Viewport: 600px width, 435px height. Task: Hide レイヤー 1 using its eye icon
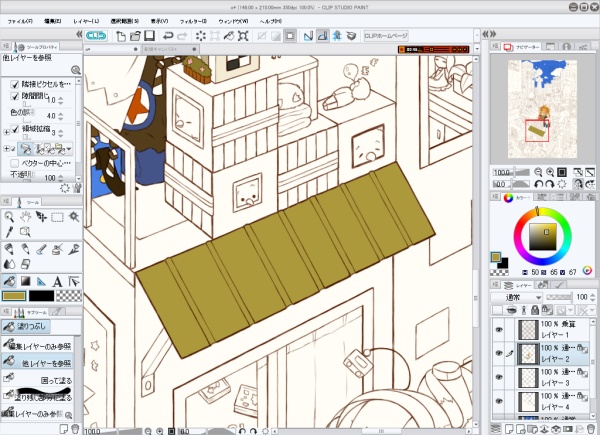tap(499, 330)
